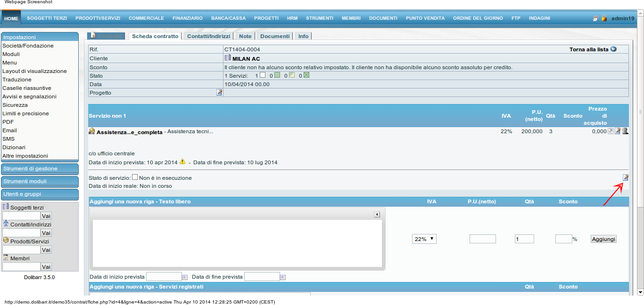Click the printer icon in top bar
The height and width of the screenshot is (305, 644).
(596, 18)
